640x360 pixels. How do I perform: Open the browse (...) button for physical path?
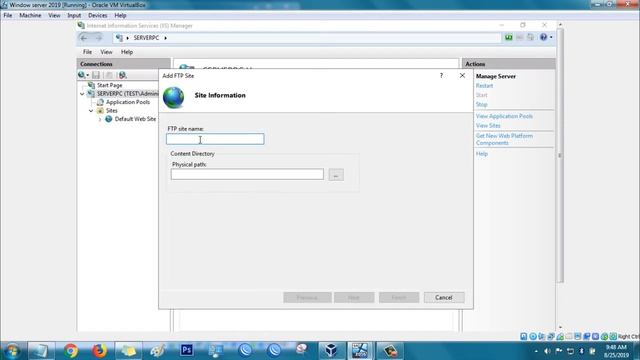[336, 175]
